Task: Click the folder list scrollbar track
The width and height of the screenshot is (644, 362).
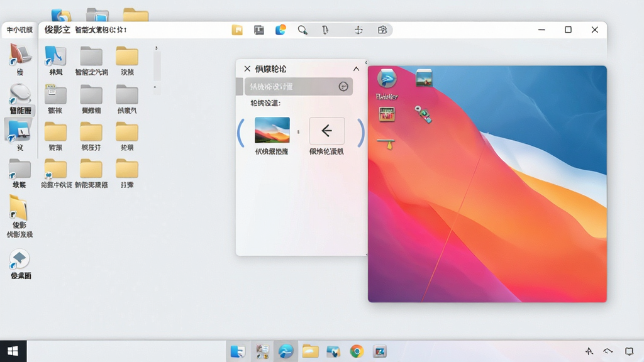Action: (157, 65)
